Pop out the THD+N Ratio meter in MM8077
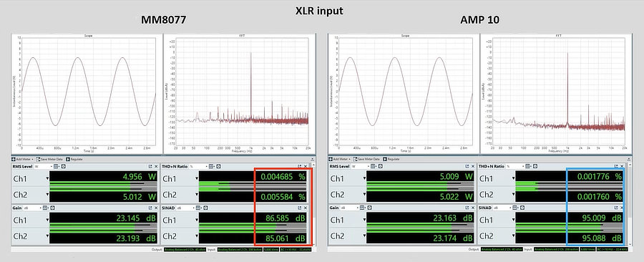644x262 pixels. pos(299,166)
